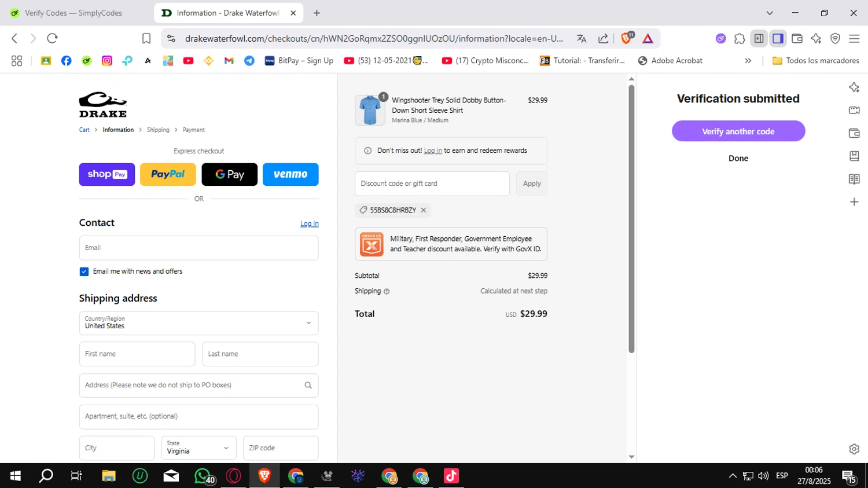Toggle the vertical tabs button in toolbar

click(759, 39)
